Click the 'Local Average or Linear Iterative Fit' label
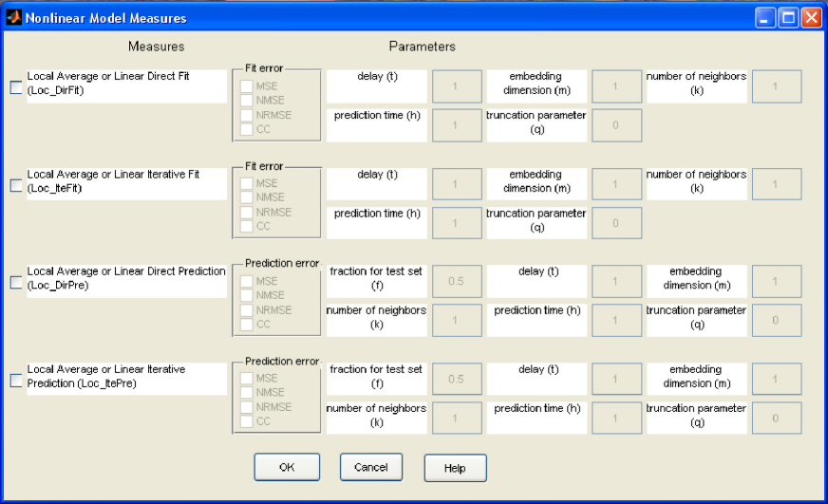Image resolution: width=828 pixels, height=504 pixels. [x=113, y=174]
